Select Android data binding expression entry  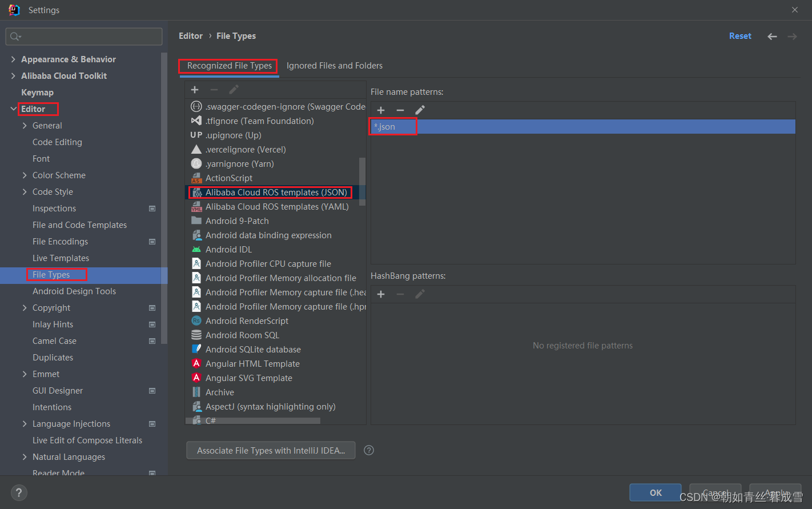[x=268, y=235]
